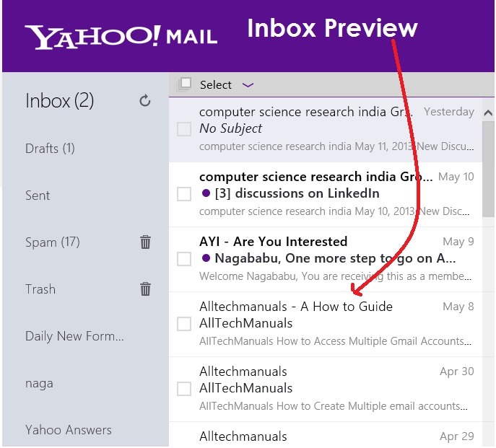Open the Drafts (1) folder
Image resolution: width=496 pixels, height=448 pixels.
tap(50, 149)
